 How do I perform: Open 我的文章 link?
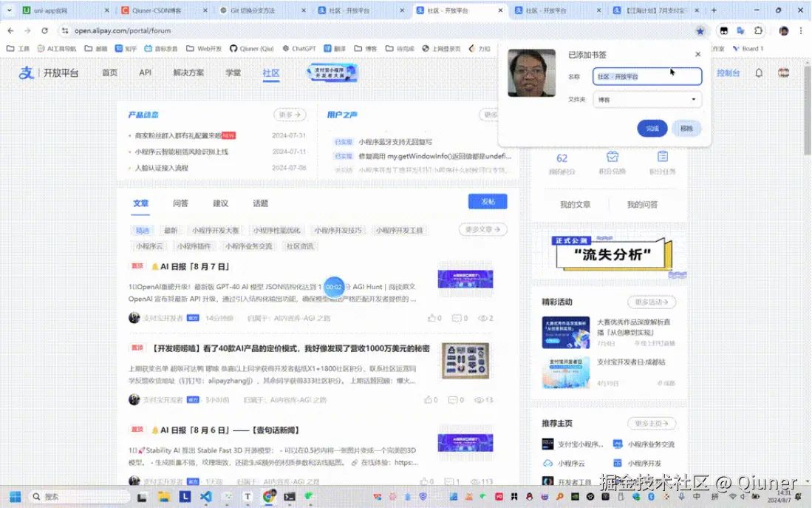575,205
